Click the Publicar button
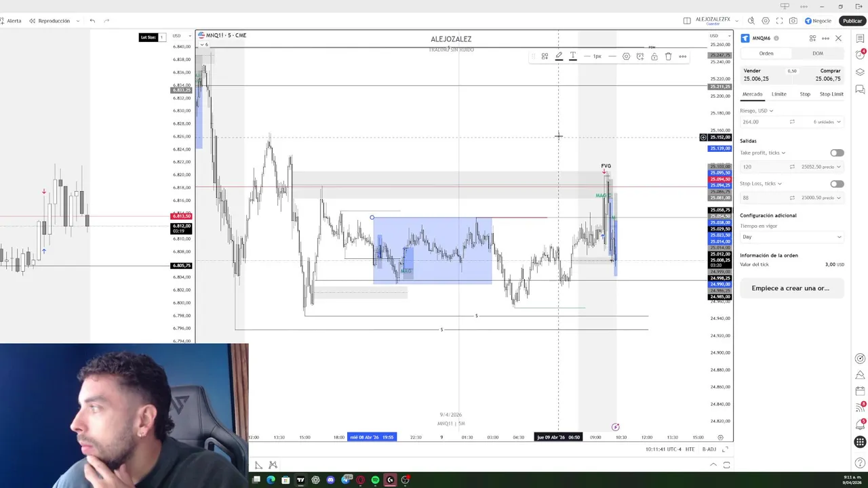The height and width of the screenshot is (488, 868). pos(852,21)
